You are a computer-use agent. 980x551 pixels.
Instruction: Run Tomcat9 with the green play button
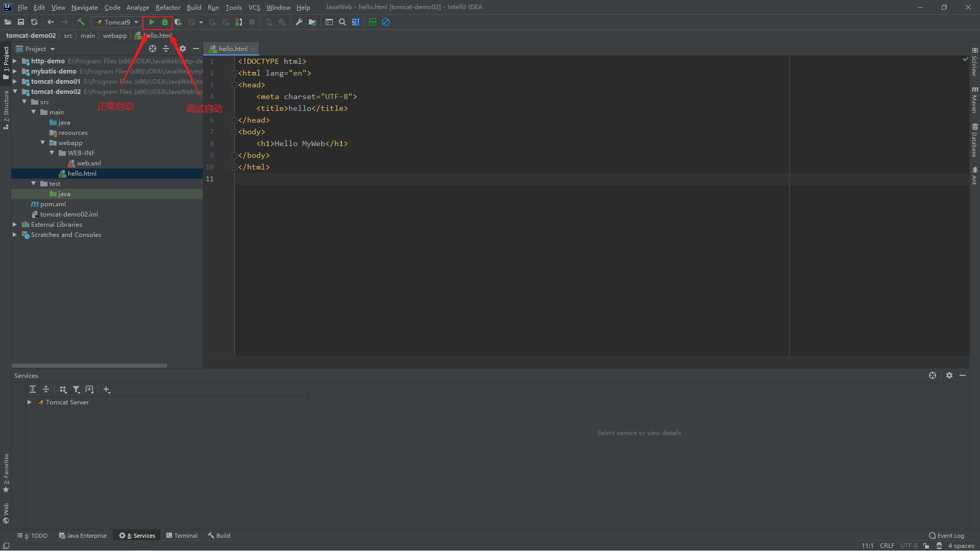pos(152,22)
